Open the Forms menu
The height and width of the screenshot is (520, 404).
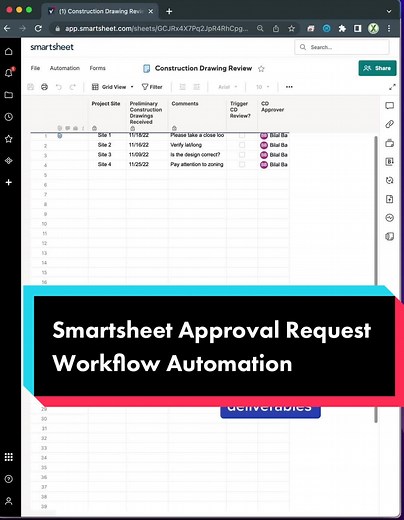point(97,68)
